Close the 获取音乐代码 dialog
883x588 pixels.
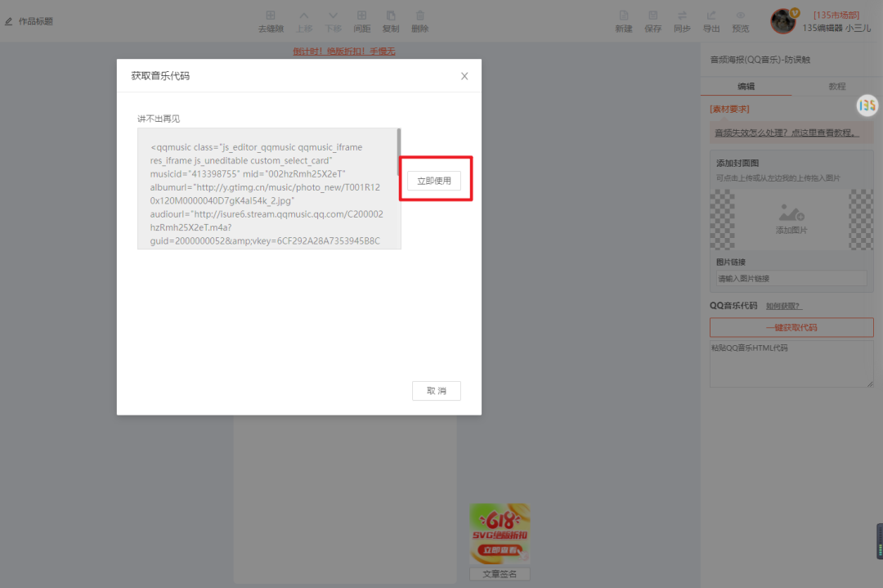pyautogui.click(x=464, y=76)
